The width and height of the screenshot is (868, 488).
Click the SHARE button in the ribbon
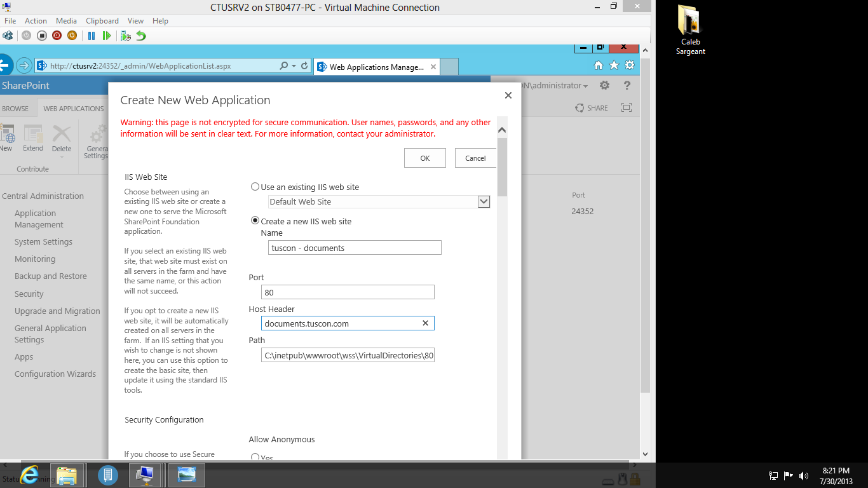592,108
